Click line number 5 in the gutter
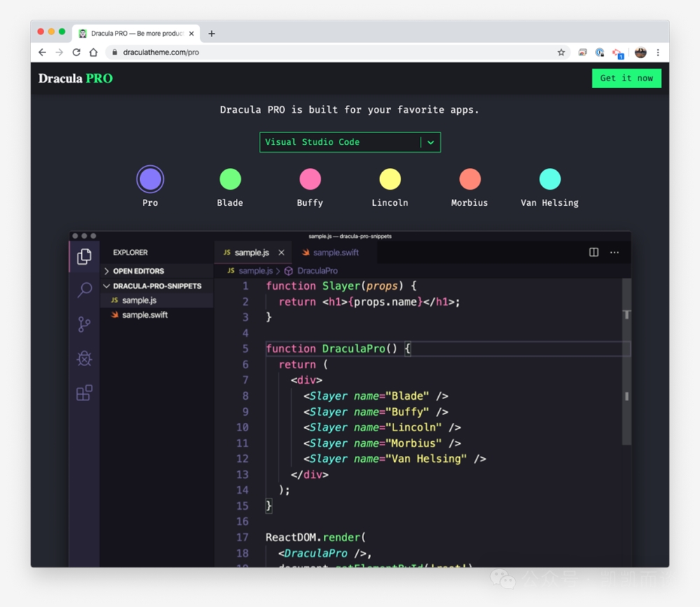The height and width of the screenshot is (607, 700). 246,349
